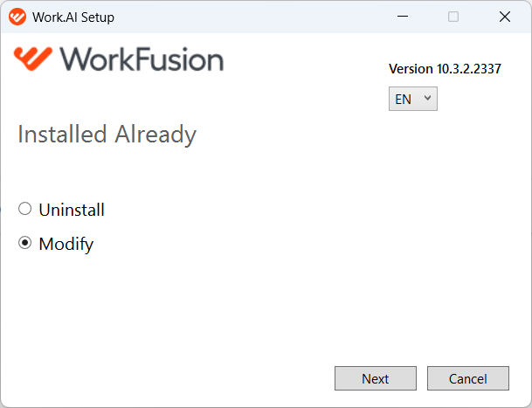The height and width of the screenshot is (408, 532).
Task: Click Cancel to abort the setup
Action: pyautogui.click(x=468, y=378)
